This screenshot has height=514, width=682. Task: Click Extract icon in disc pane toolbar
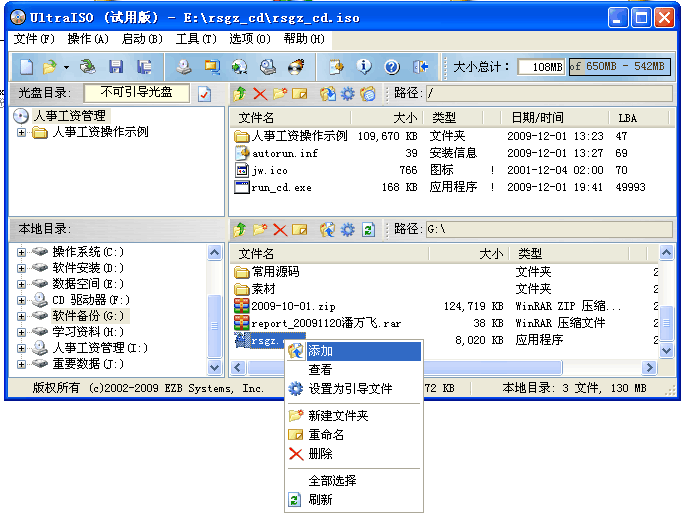(x=328, y=93)
